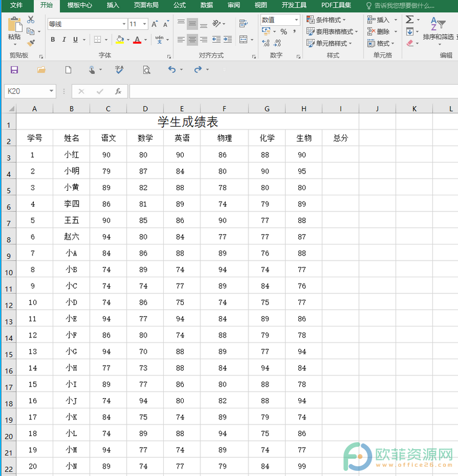Click the Merge and Center icon
The width and height of the screenshot is (458, 476).
coord(243,40)
